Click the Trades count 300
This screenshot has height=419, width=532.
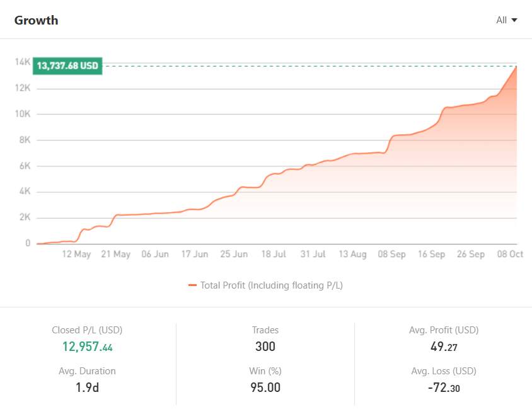[x=265, y=347]
